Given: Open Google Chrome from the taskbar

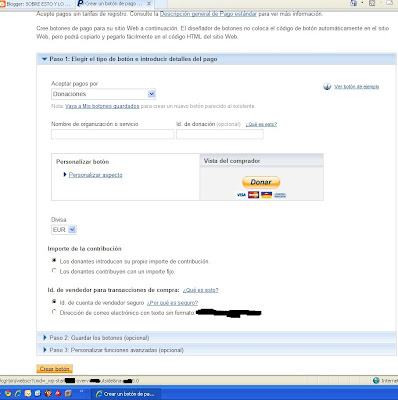Looking at the screenshot, I should (8, 394).
